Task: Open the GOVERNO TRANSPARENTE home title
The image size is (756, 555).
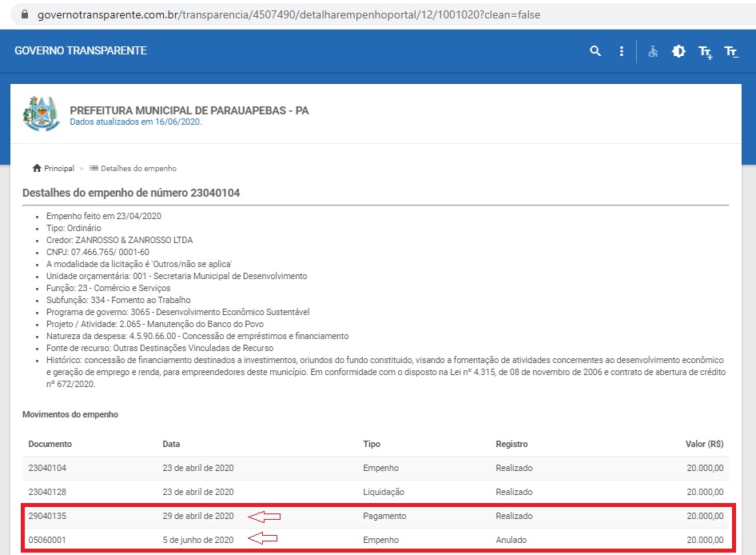Action: click(81, 50)
